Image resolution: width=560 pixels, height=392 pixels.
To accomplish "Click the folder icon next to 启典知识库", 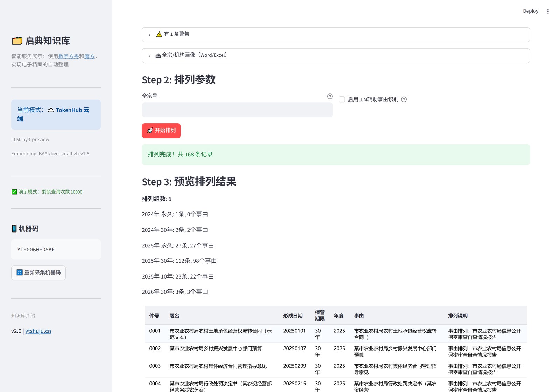I will pyautogui.click(x=17, y=41).
